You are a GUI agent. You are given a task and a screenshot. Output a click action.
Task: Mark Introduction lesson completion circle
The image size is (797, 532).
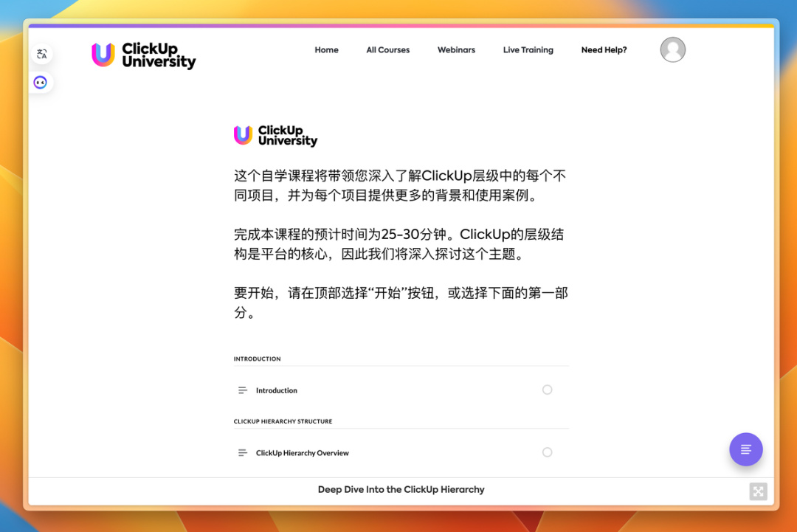tap(547, 390)
